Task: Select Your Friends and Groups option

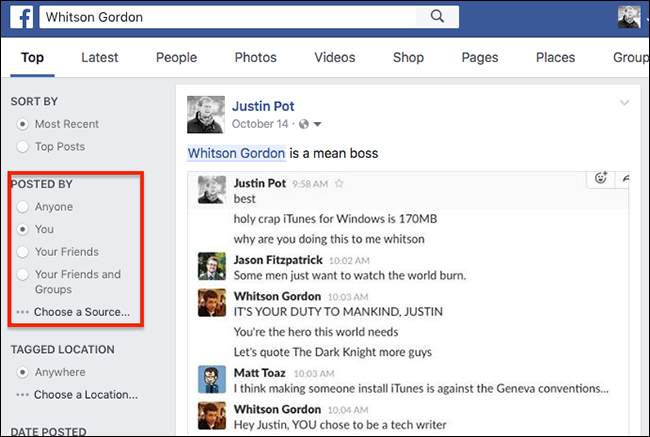Action: coord(22,274)
